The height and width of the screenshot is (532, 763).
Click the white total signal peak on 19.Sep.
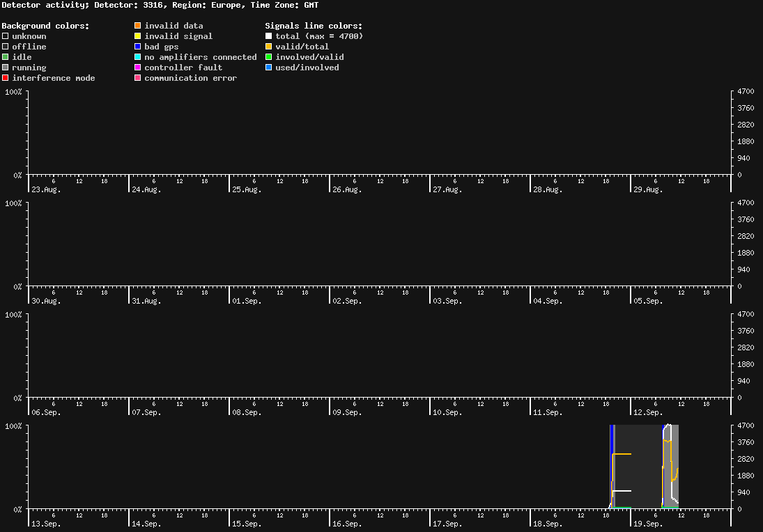tap(669, 425)
